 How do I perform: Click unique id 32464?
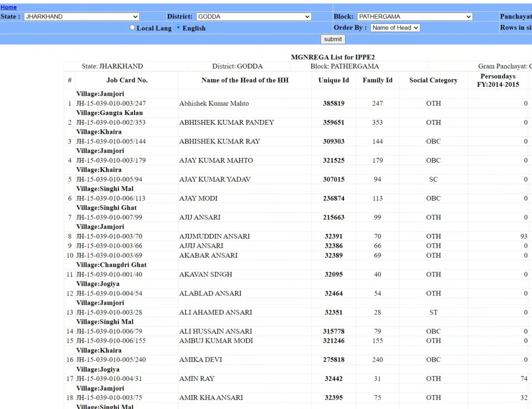point(334,294)
